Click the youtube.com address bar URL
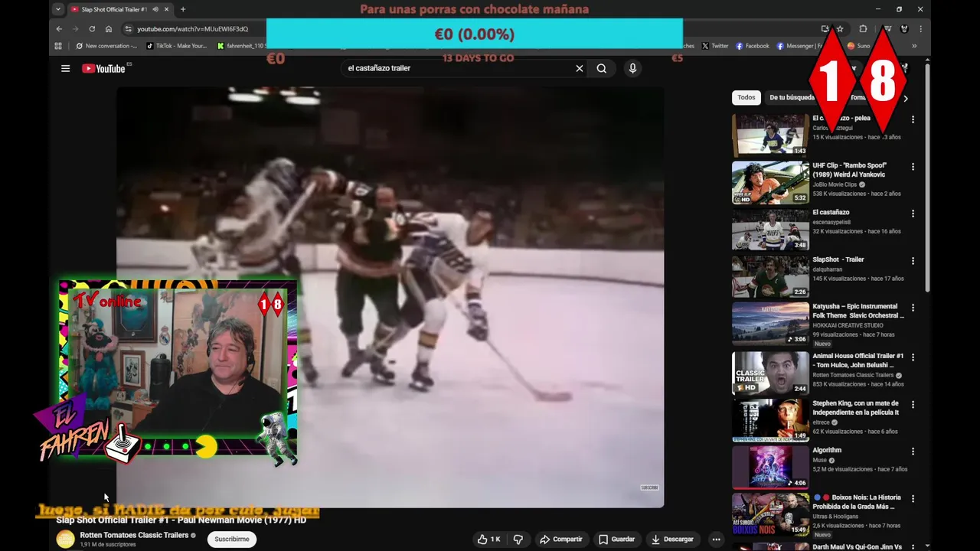The image size is (980, 551). [193, 29]
